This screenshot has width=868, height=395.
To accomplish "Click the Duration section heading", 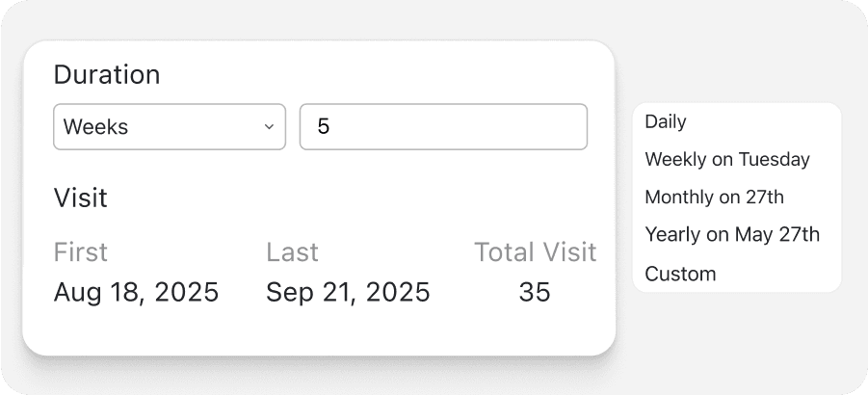I will click(x=106, y=74).
